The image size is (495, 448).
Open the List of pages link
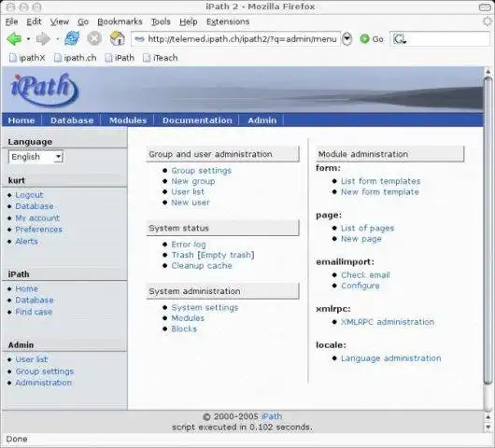click(367, 228)
